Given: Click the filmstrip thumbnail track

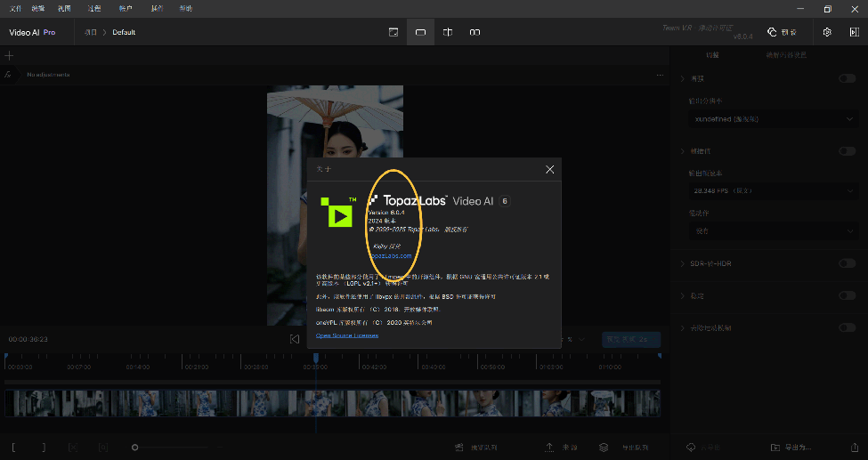Looking at the screenshot, I should click(x=332, y=403).
